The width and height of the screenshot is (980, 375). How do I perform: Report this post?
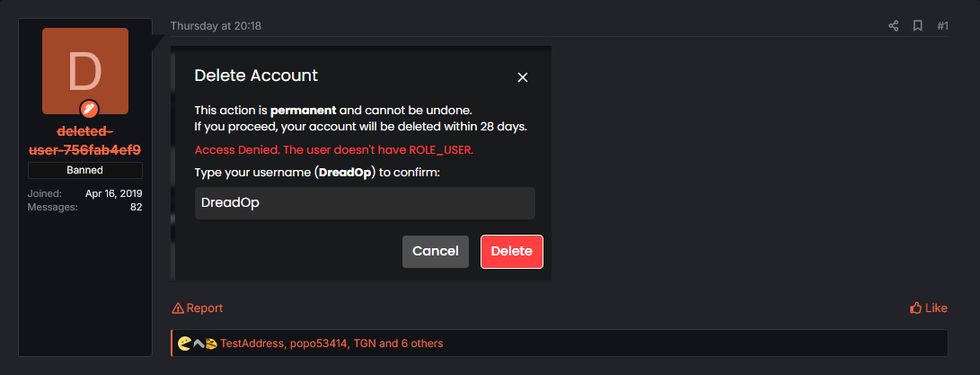[x=198, y=308]
